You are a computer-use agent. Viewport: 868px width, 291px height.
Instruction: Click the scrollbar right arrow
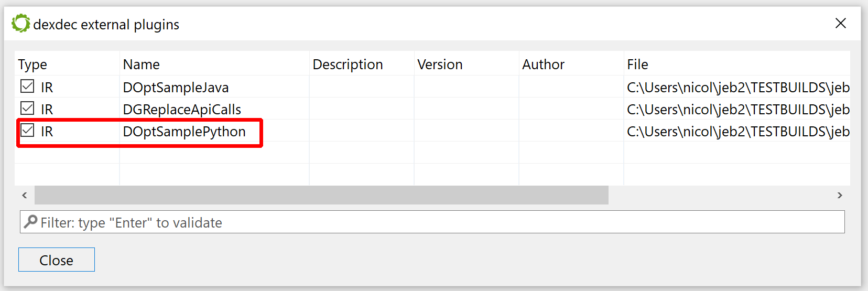point(840,195)
